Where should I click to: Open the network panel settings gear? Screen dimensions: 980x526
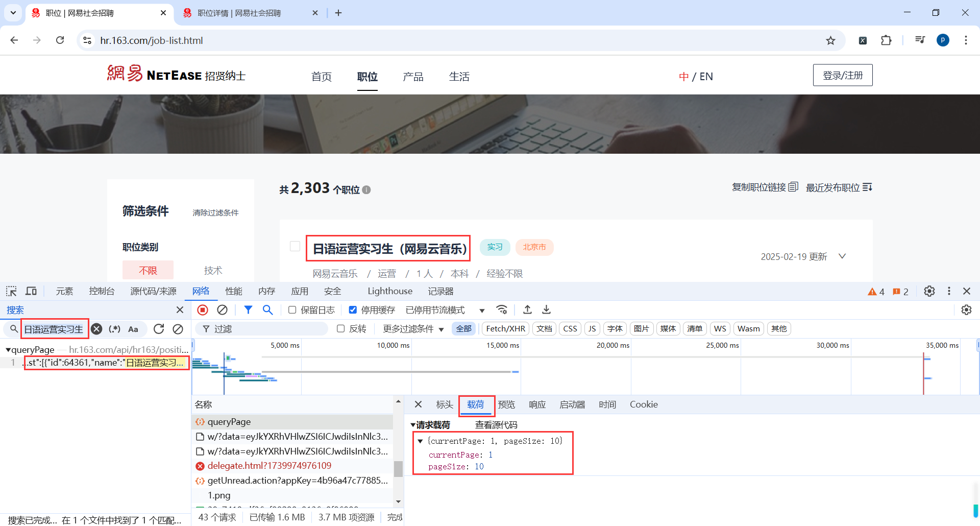click(966, 310)
